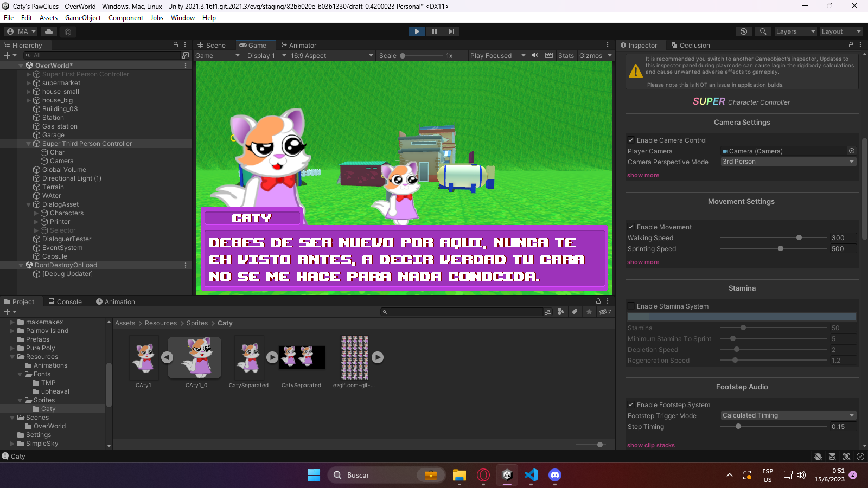Screen dimensions: 868x488
Task: Toggle hidden packages eye icon
Action: pyautogui.click(x=605, y=312)
